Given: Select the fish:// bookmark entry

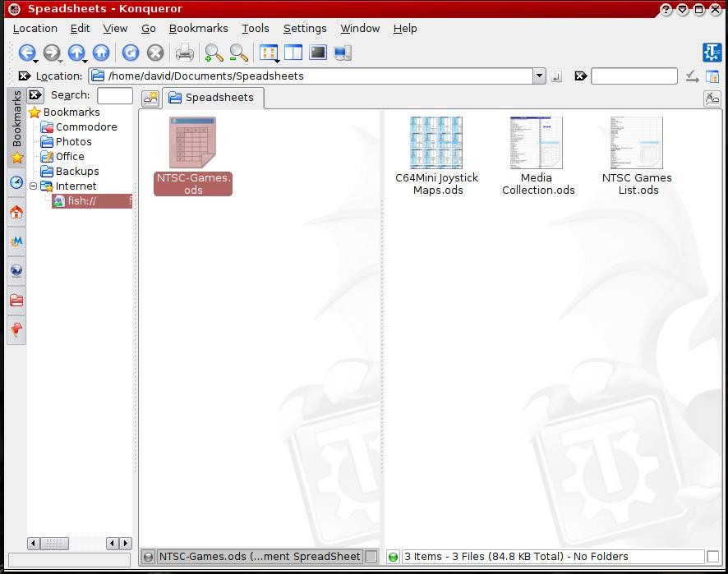Looking at the screenshot, I should pyautogui.click(x=92, y=201).
